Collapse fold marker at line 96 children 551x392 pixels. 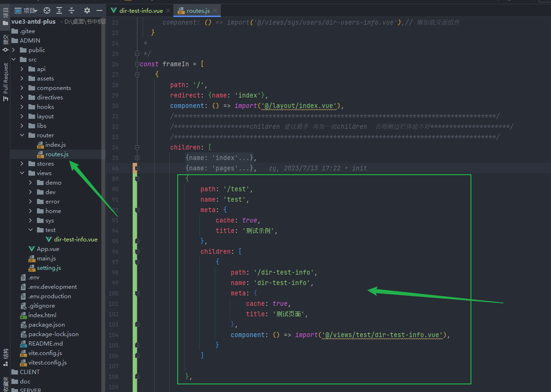(x=137, y=251)
